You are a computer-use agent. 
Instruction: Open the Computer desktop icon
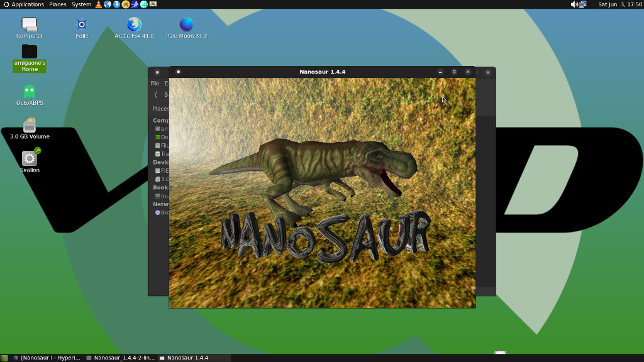30,28
